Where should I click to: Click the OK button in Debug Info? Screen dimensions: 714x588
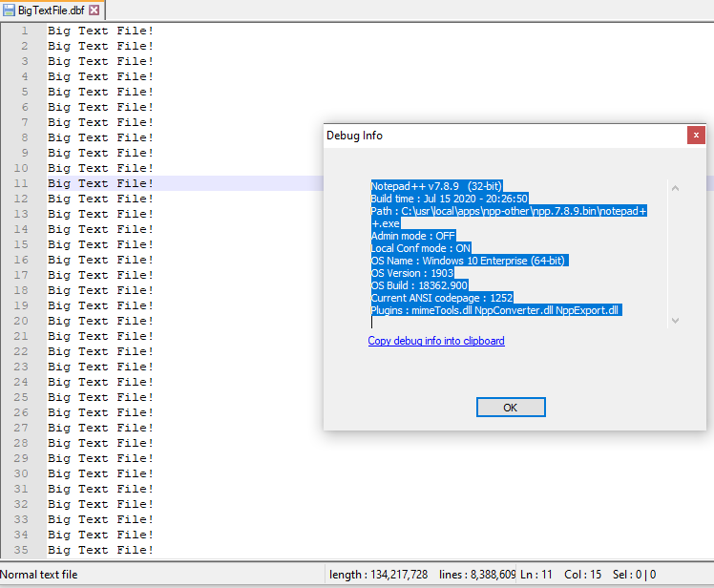511,408
